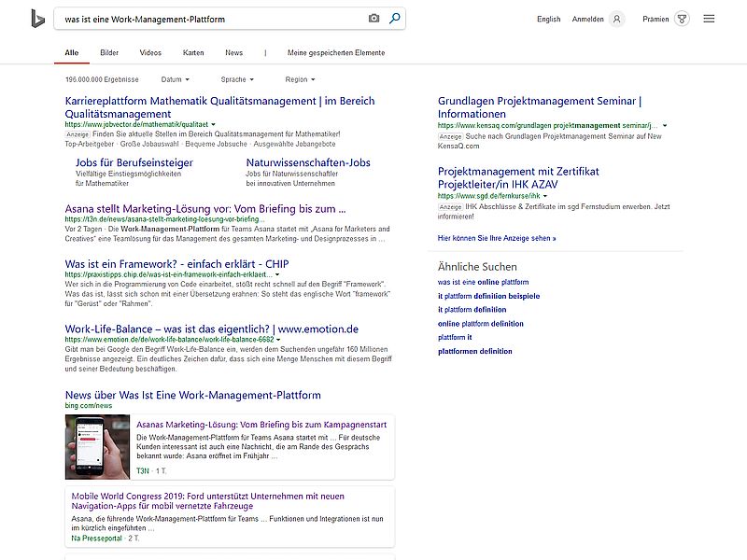The width and height of the screenshot is (747, 560).
Task: Open Work-Life-Balance emotion.de result
Action: point(212,329)
